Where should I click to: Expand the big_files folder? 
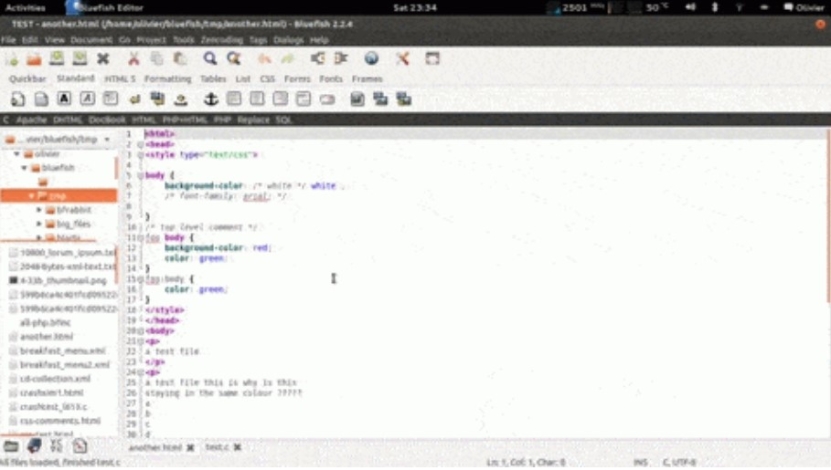(x=39, y=224)
